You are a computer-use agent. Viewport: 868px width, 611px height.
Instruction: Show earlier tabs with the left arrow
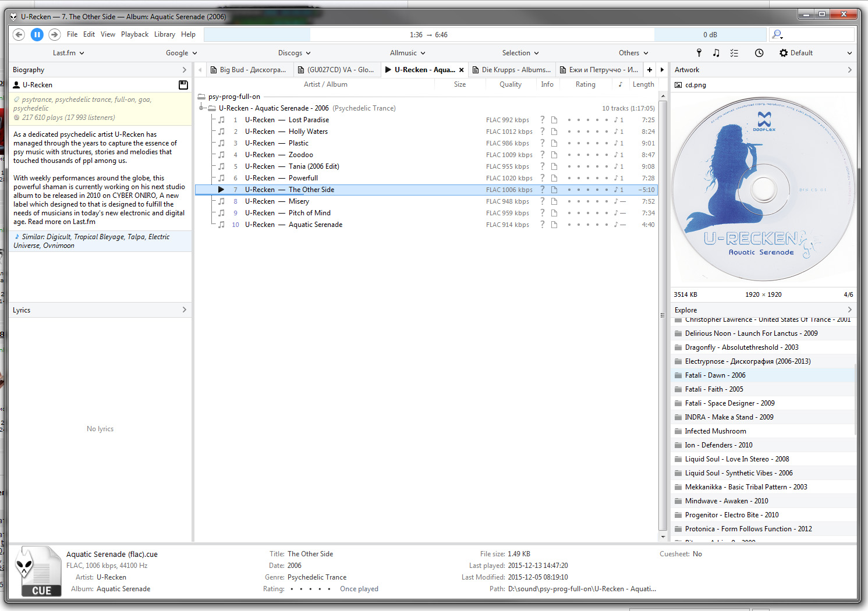[200, 70]
